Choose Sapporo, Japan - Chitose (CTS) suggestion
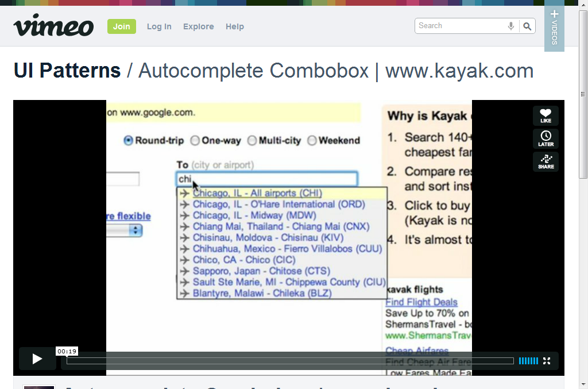The height and width of the screenshot is (389, 588). (x=281, y=271)
